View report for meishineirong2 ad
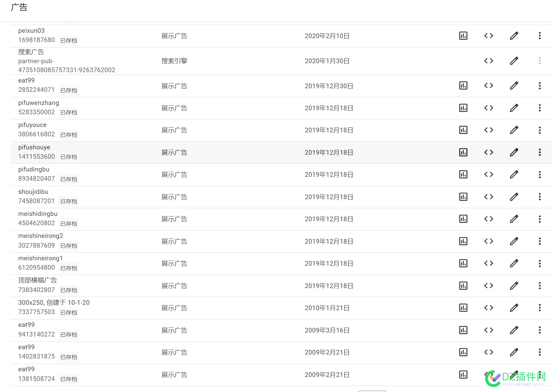The width and height of the screenshot is (552, 392). tap(463, 241)
